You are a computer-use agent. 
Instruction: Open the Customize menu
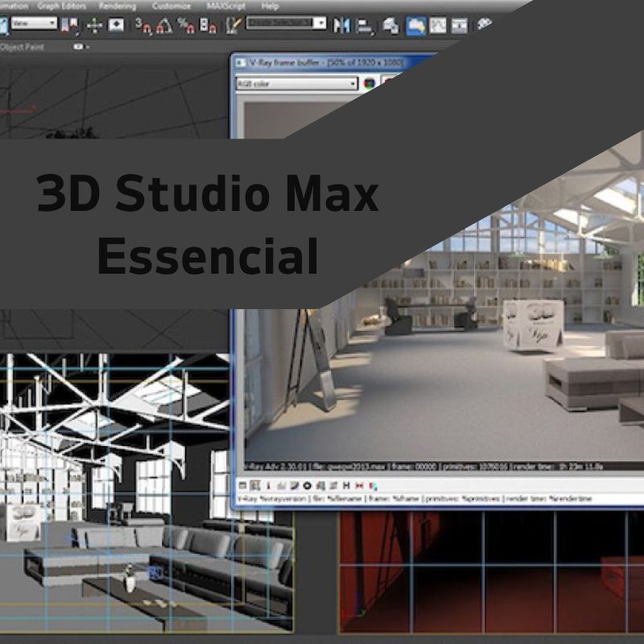pyautogui.click(x=171, y=6)
